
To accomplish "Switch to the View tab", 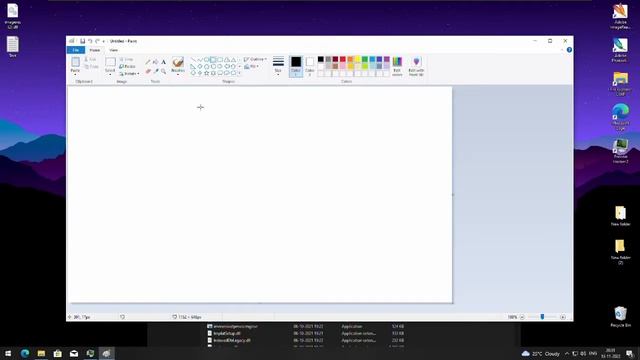I will coord(113,50).
